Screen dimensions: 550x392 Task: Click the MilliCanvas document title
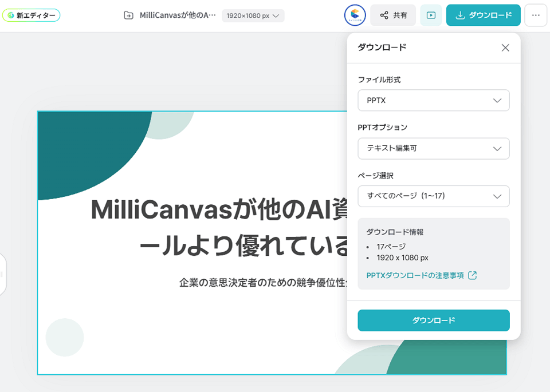(178, 15)
